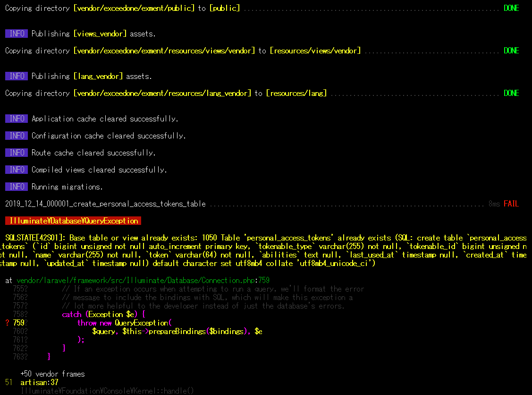The width and height of the screenshot is (532, 395).
Task: Select the red QueryException badge
Action: click(x=73, y=220)
